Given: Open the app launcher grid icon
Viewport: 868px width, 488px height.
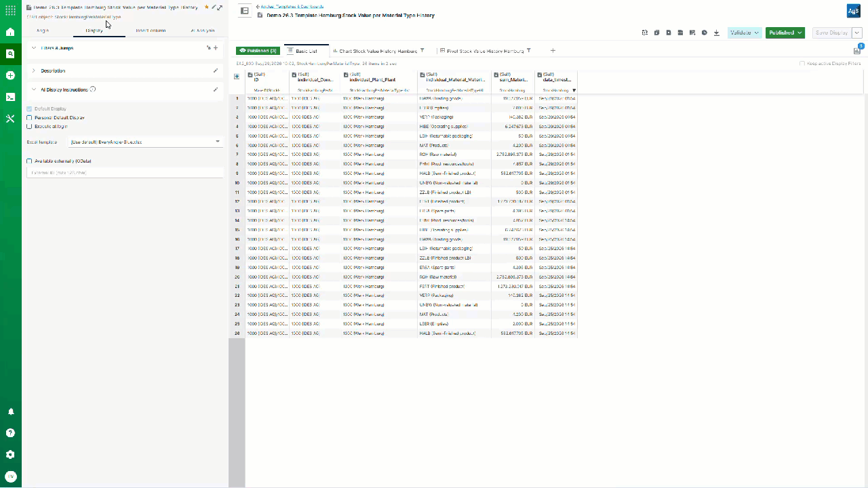Looking at the screenshot, I should click(10, 10).
